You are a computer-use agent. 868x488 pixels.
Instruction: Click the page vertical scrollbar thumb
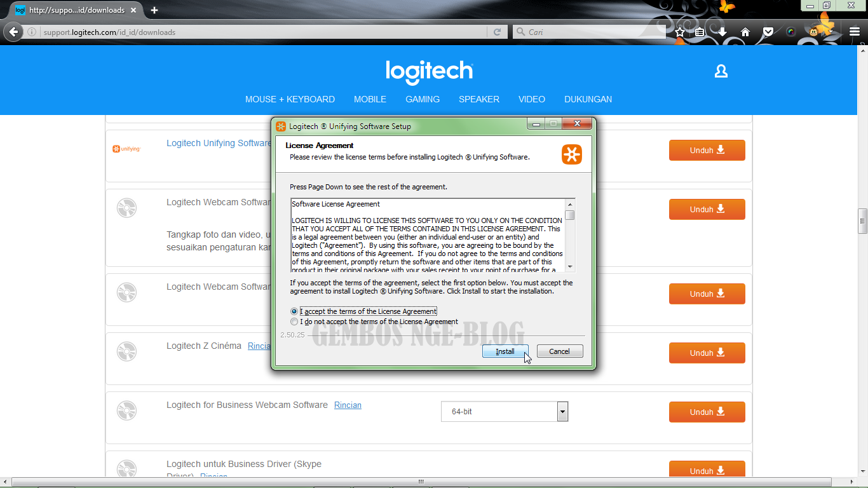pyautogui.click(x=862, y=221)
